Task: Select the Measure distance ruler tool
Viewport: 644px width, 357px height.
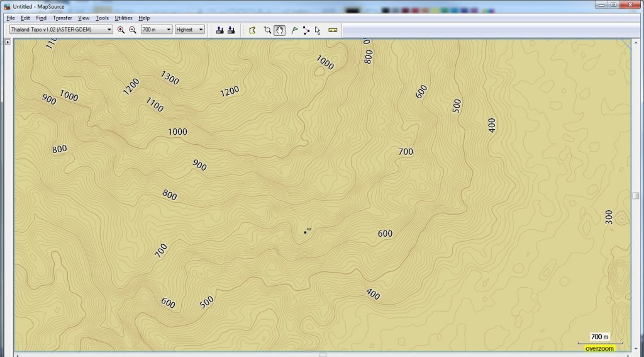Action: point(333,30)
